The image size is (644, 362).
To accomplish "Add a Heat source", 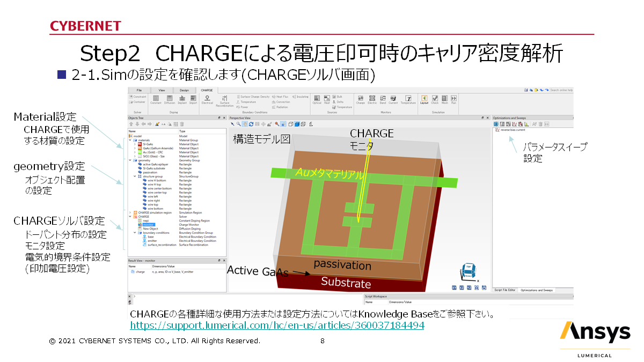I will [x=327, y=100].
